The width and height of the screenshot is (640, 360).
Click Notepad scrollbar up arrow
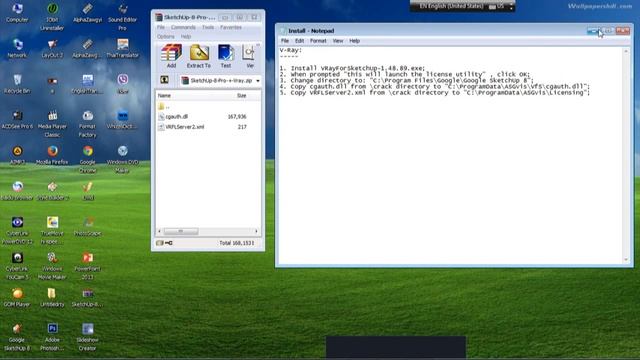tap(626, 51)
